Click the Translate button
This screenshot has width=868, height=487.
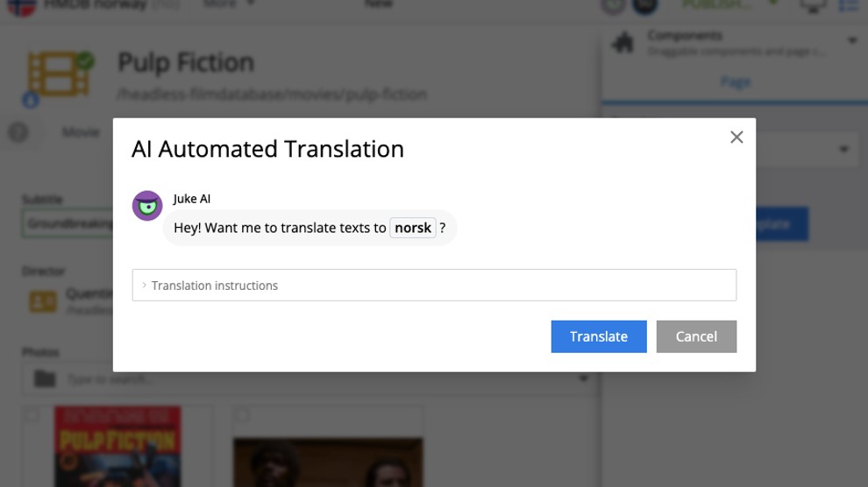tap(599, 336)
